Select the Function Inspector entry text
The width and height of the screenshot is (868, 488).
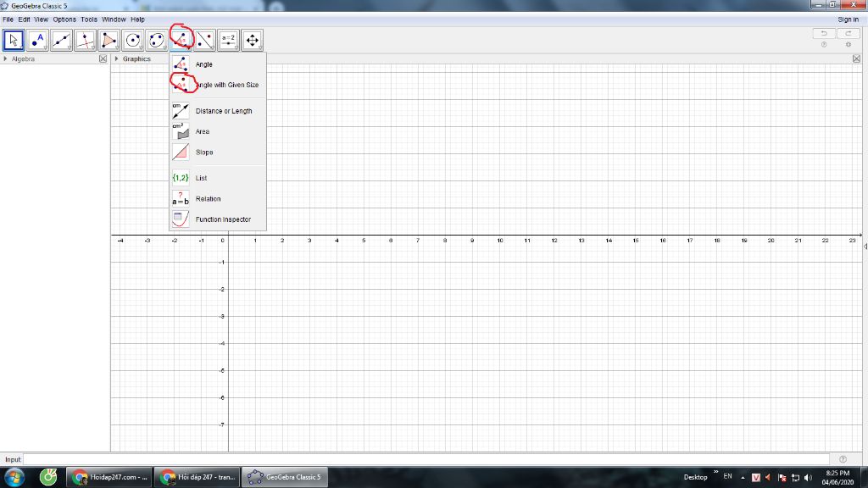point(223,219)
